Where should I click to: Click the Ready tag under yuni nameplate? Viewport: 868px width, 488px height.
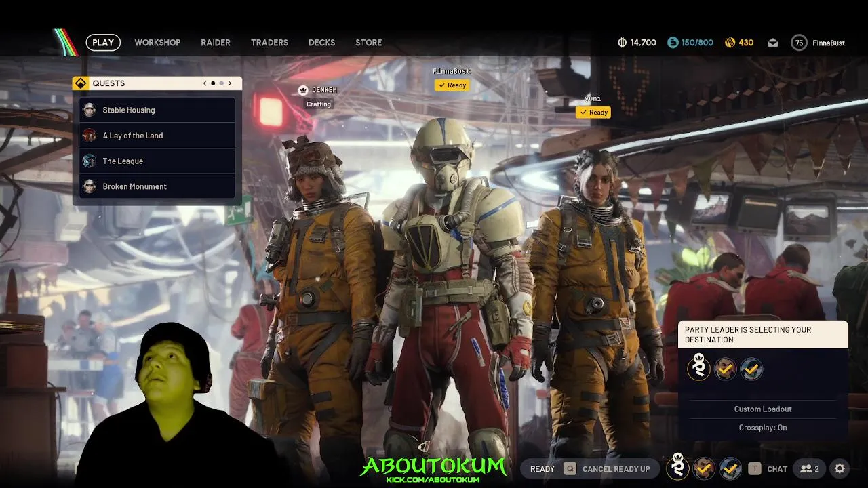point(593,113)
